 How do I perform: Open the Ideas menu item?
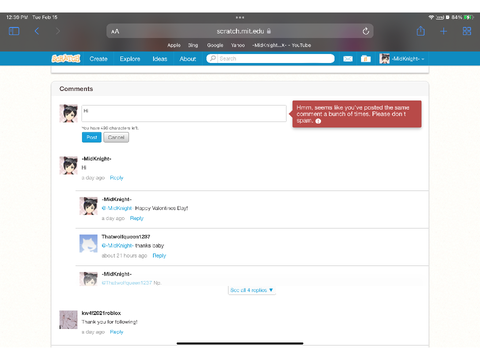pyautogui.click(x=160, y=59)
